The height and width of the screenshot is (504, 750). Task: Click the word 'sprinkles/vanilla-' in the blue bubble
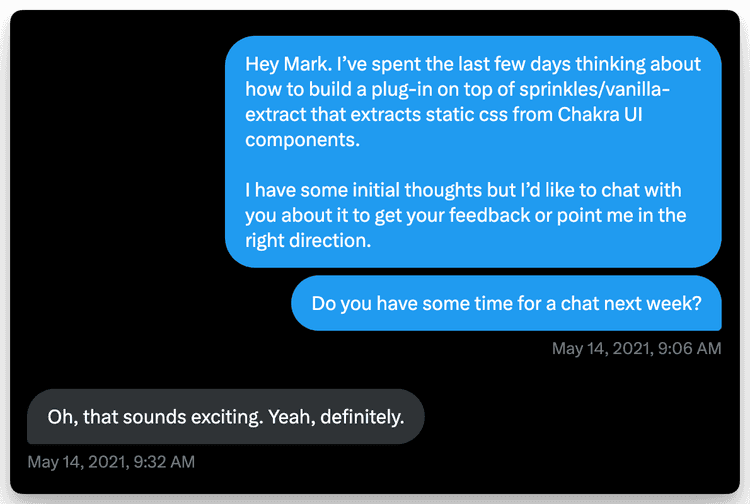point(600,90)
